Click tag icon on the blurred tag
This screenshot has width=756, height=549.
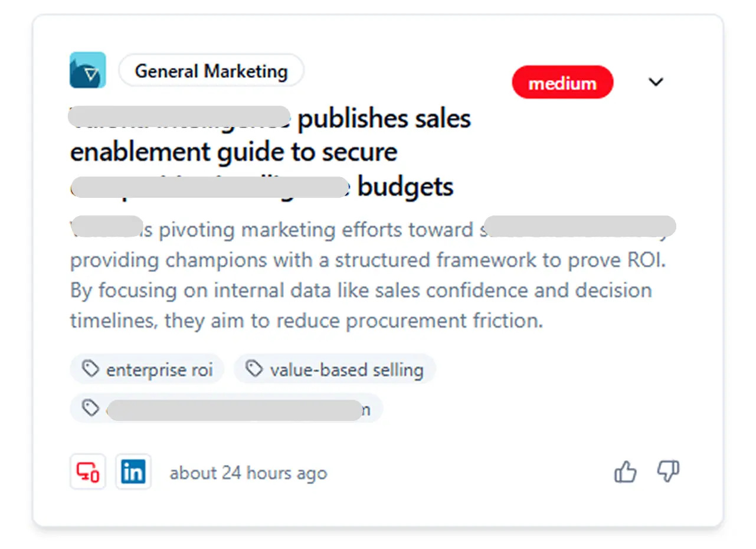coord(90,409)
